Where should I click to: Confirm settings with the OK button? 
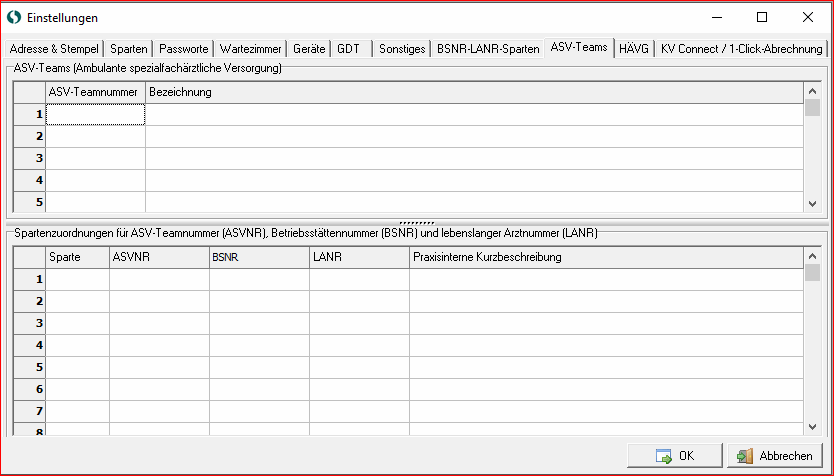674,455
